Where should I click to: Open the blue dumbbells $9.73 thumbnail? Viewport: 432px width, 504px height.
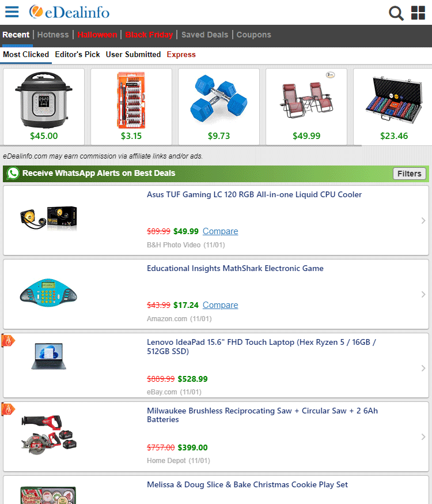(218, 106)
